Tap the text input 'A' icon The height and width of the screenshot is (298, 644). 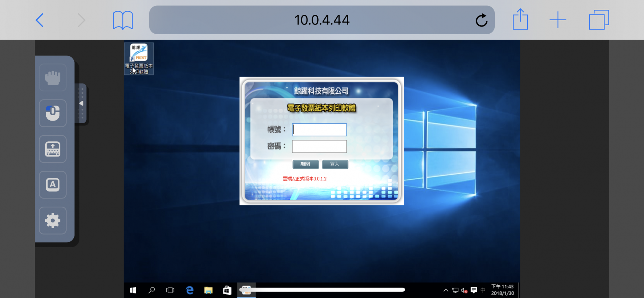[53, 185]
